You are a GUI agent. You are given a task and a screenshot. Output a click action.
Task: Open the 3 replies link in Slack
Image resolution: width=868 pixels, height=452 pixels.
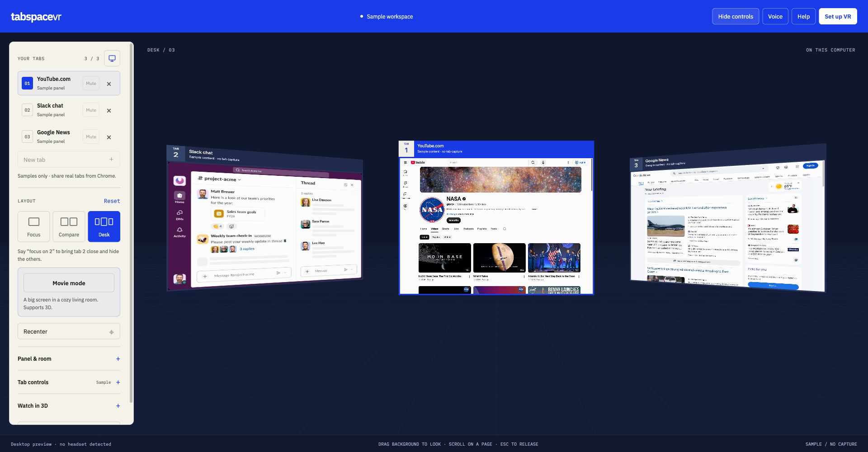pyautogui.click(x=247, y=249)
